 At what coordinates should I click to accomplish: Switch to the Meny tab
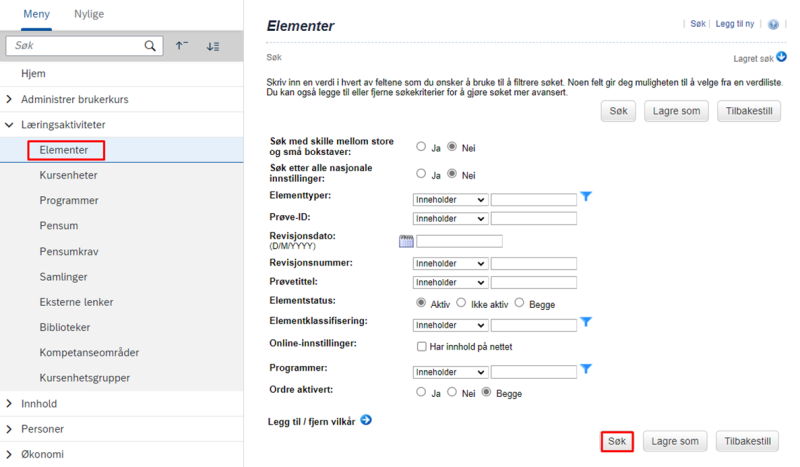click(36, 14)
